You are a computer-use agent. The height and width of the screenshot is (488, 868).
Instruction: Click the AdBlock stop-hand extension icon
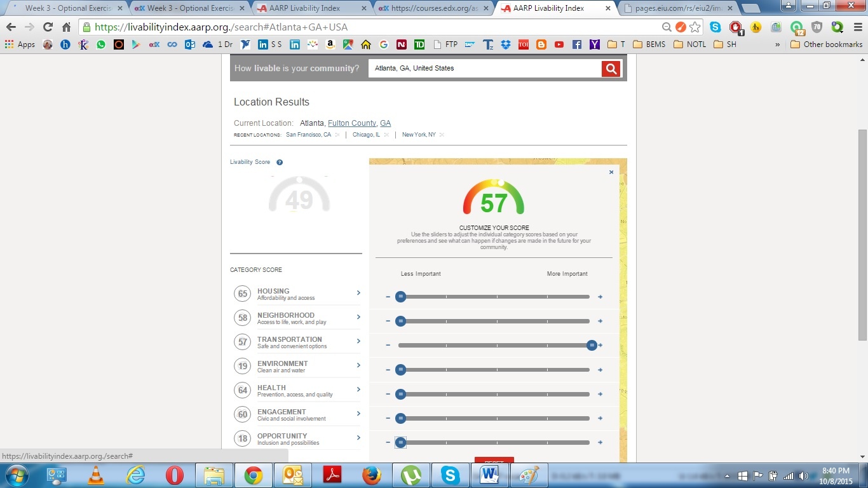[736, 27]
